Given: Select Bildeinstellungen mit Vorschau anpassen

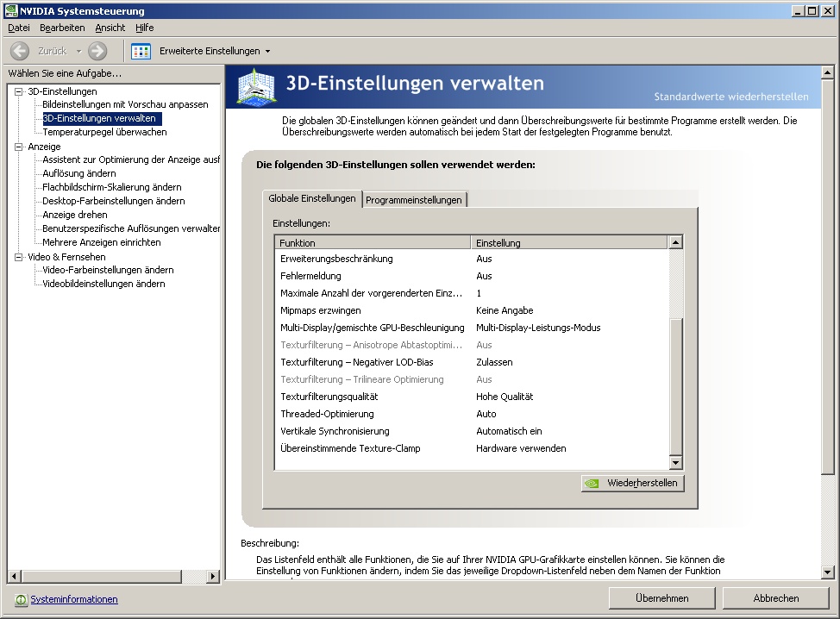Looking at the screenshot, I should click(x=125, y=104).
